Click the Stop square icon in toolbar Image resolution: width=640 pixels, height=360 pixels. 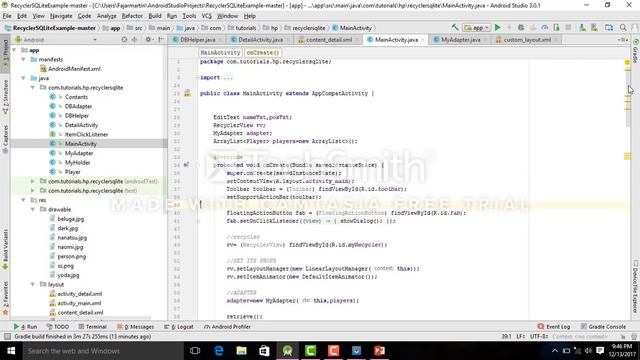click(x=568, y=28)
